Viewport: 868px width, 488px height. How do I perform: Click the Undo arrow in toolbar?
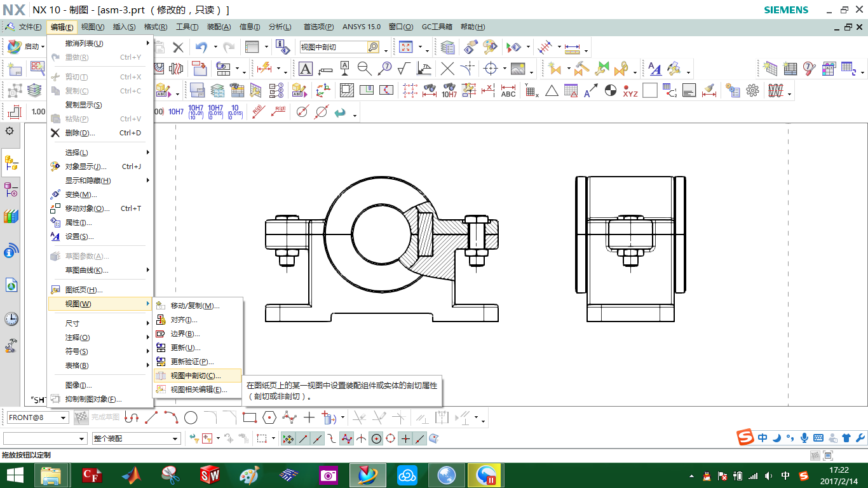coord(201,47)
